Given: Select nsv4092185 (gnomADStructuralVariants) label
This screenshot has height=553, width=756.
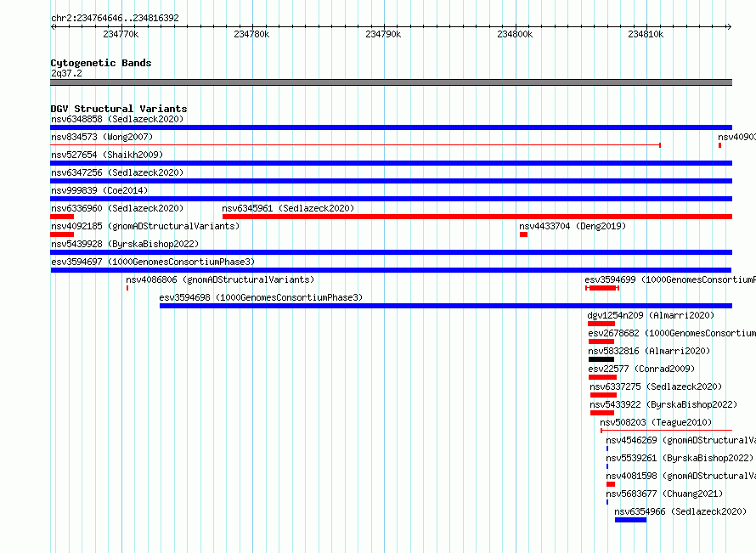Looking at the screenshot, I should (145, 226).
